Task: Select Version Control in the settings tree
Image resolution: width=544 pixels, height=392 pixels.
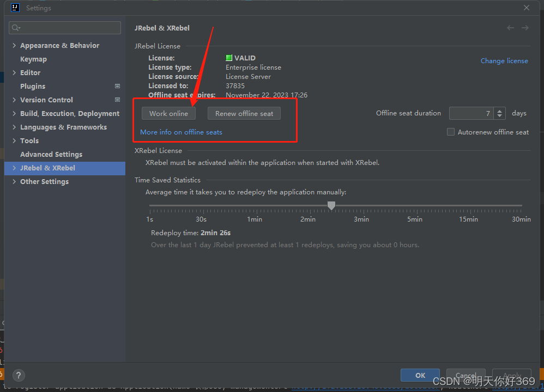Action: [x=46, y=100]
